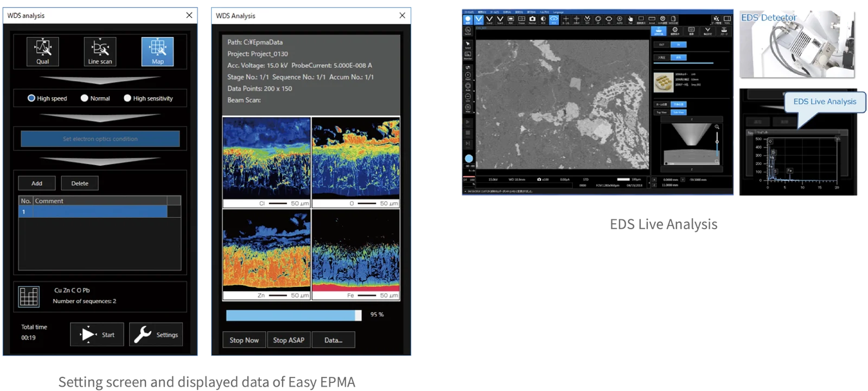Open the Zn element map

267,255
